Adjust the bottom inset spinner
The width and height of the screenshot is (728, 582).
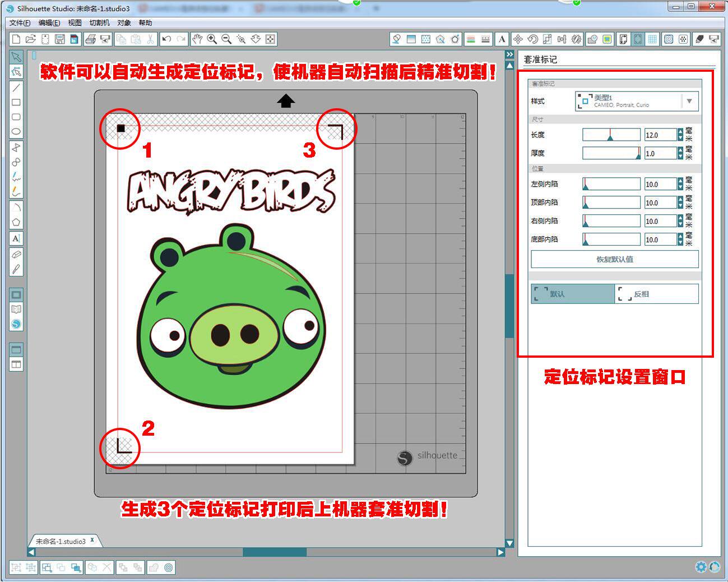tap(680, 239)
